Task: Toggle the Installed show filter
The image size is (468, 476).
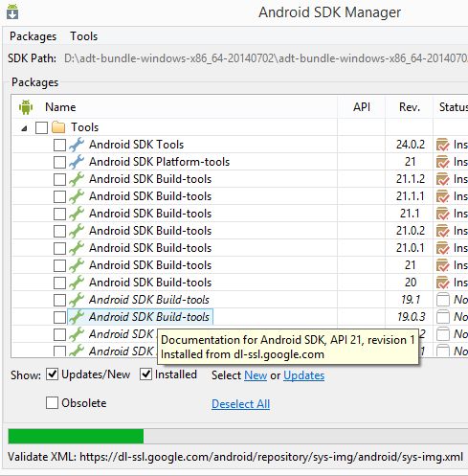Action: (145, 374)
